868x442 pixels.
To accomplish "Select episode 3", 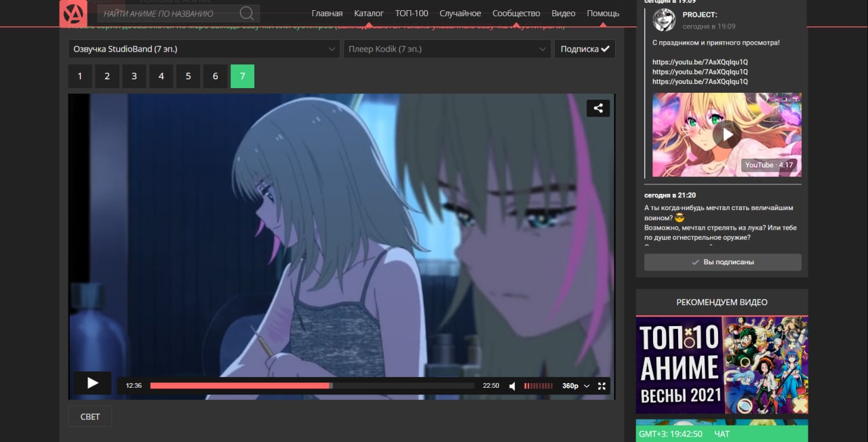I will click(x=134, y=76).
